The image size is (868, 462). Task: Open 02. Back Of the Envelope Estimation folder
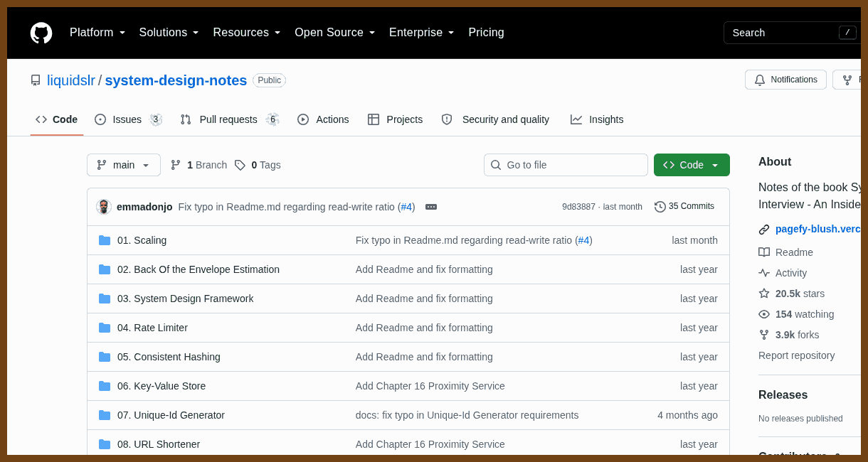pyautogui.click(x=199, y=269)
